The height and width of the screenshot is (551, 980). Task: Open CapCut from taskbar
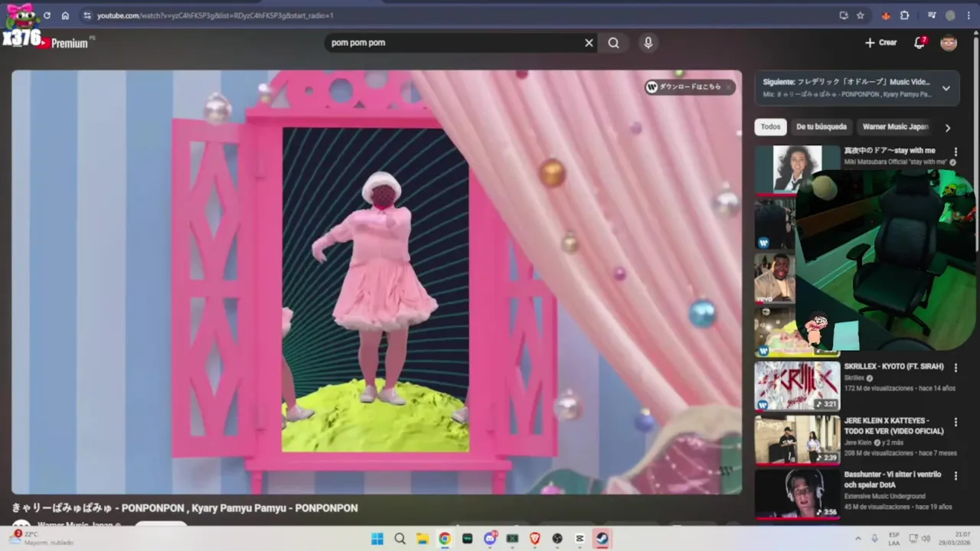point(580,539)
